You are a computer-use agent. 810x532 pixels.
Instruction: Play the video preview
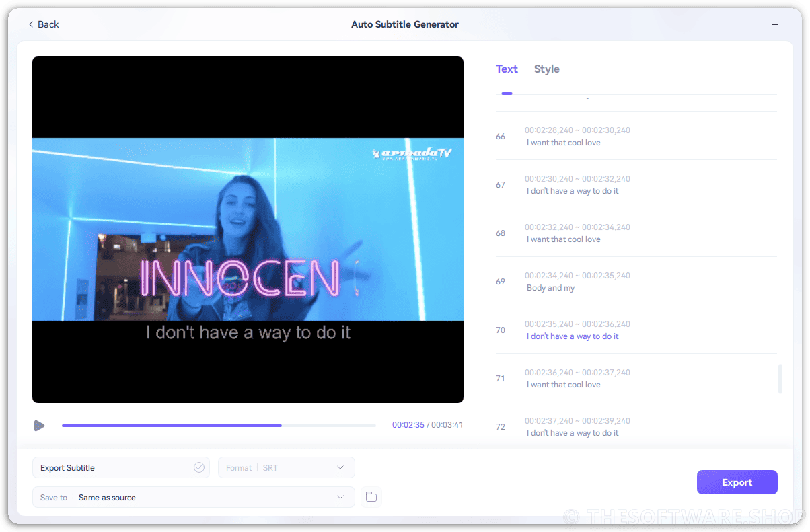coord(39,426)
